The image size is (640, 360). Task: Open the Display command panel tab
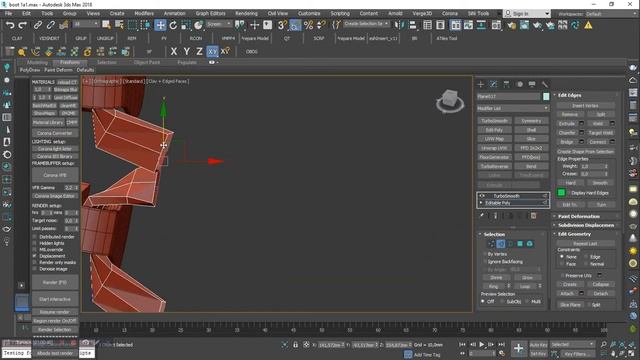pos(532,84)
